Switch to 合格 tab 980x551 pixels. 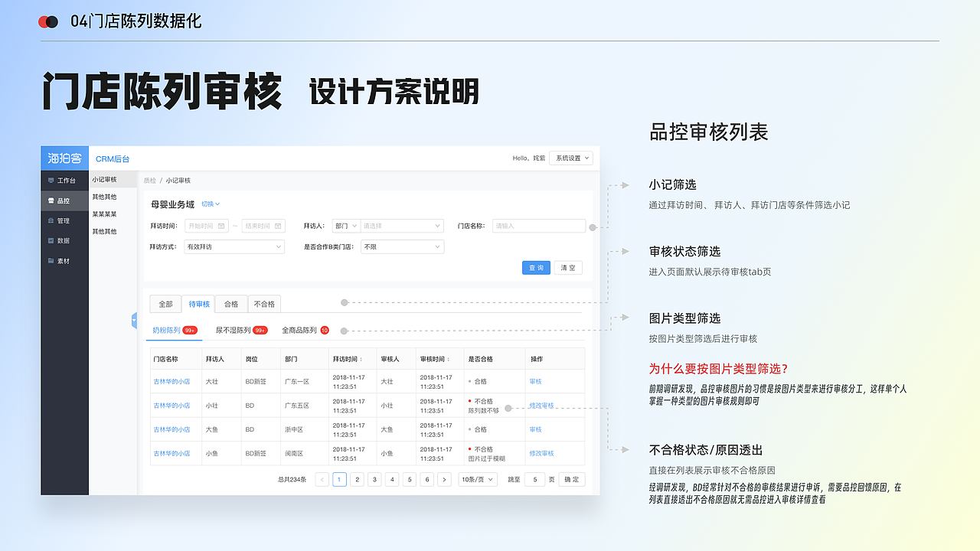tap(231, 304)
